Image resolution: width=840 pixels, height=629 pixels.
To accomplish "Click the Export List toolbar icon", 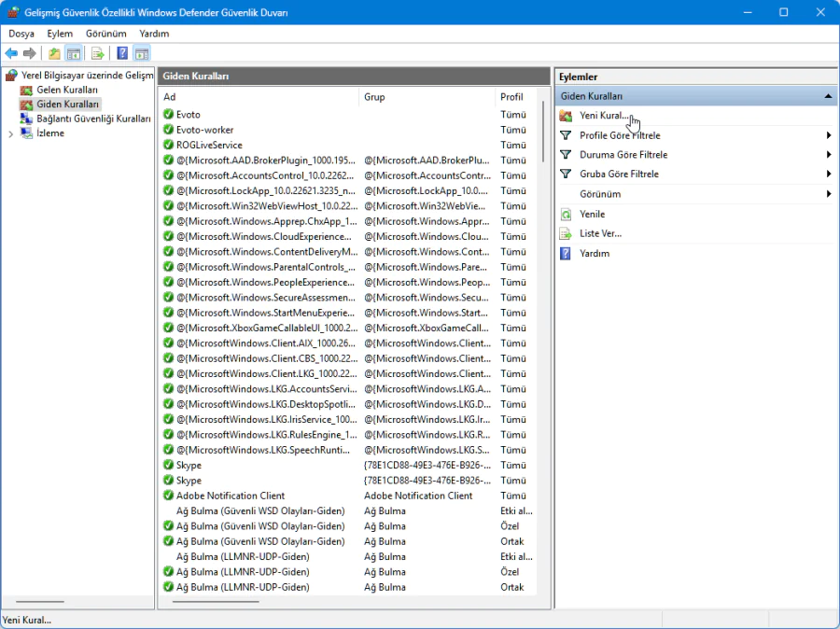I will click(x=97, y=53).
